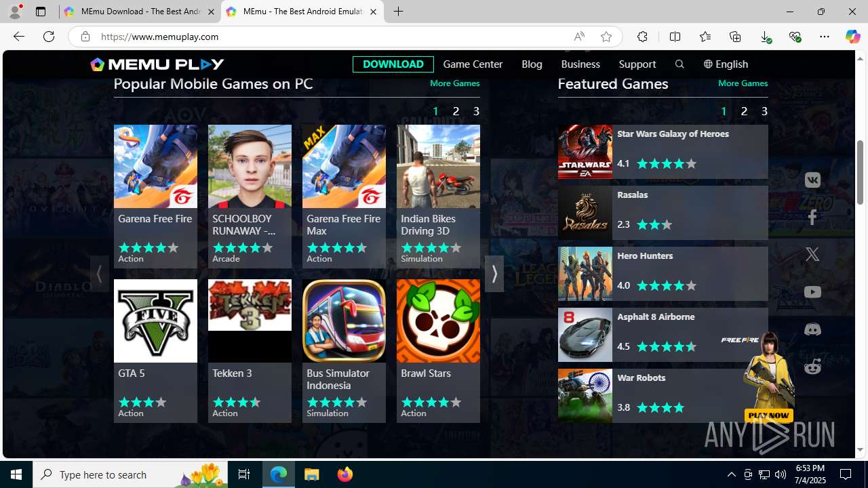Viewport: 868px width, 488px height.
Task: Open the Brawl Stars game thumbnail
Action: (438, 321)
